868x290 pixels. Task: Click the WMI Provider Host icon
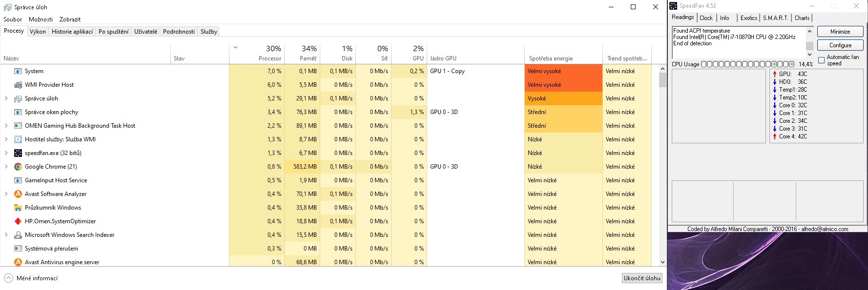coord(18,85)
